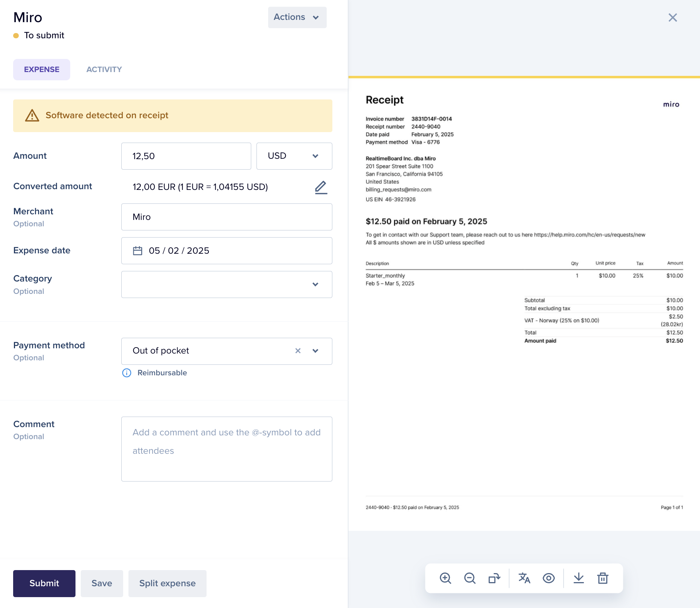700x608 pixels.
Task: Open the USD currency dropdown
Action: tap(294, 156)
